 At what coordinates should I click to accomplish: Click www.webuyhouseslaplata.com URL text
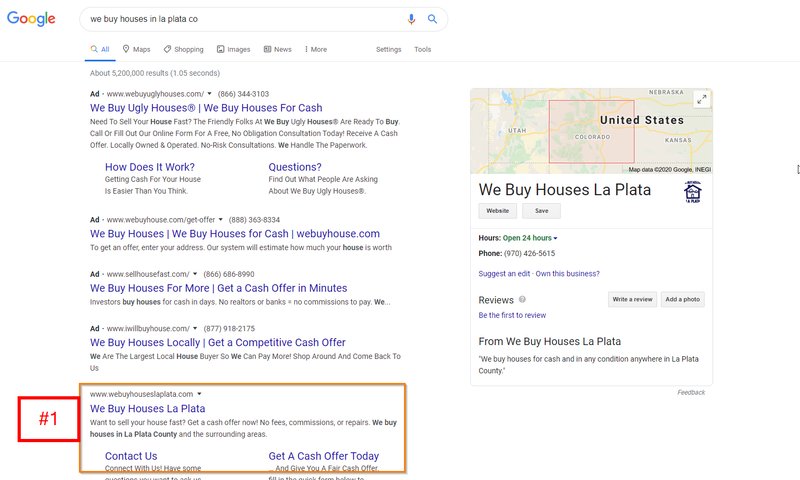tap(141, 394)
